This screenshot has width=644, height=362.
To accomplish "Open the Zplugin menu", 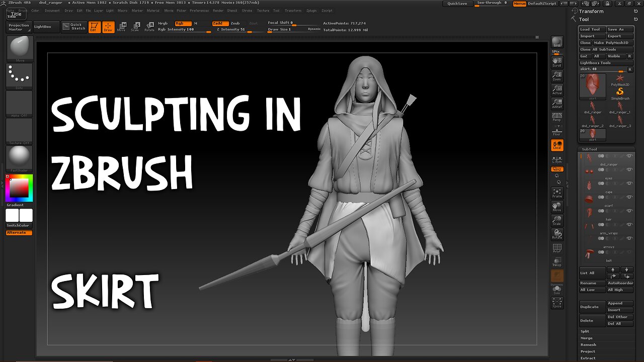I will tap(310, 11).
